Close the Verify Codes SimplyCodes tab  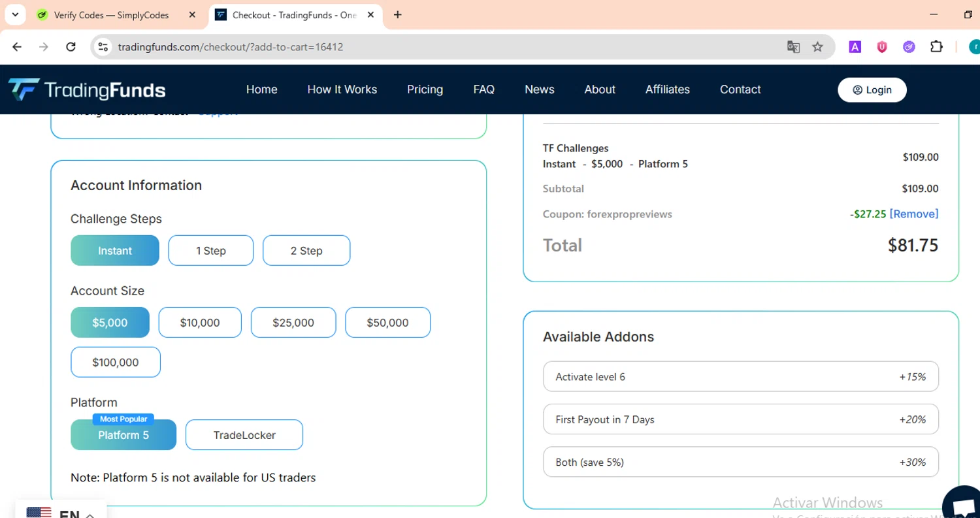pyautogui.click(x=192, y=15)
